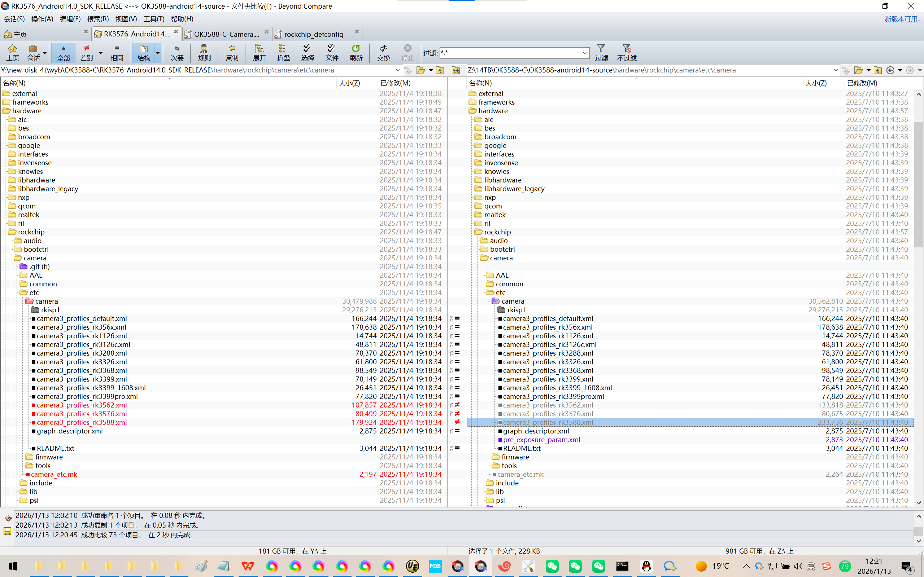924x577 pixels.
Task: Expand left folder path history dropdown
Action: click(398, 70)
